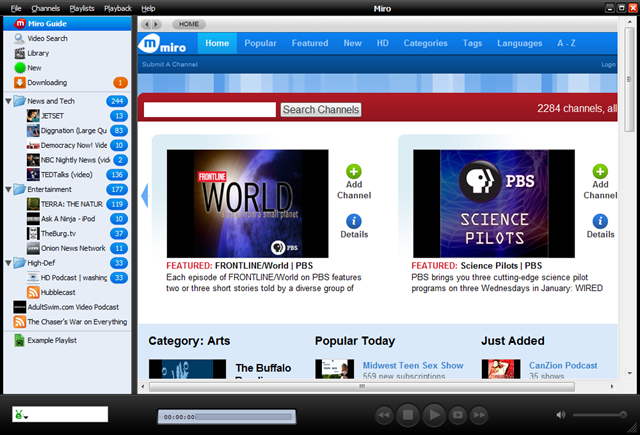The width and height of the screenshot is (640, 435).
Task: Open the Categories guide tab
Action: pos(425,43)
